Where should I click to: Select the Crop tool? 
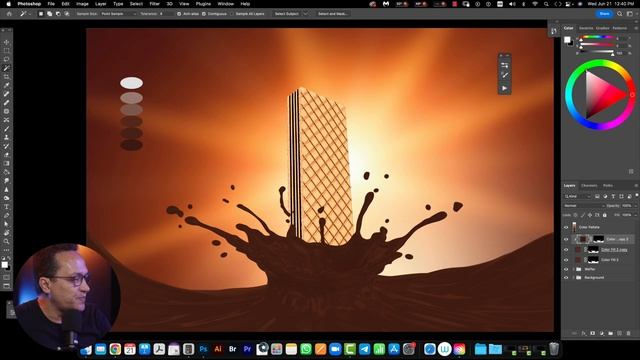[x=7, y=77]
